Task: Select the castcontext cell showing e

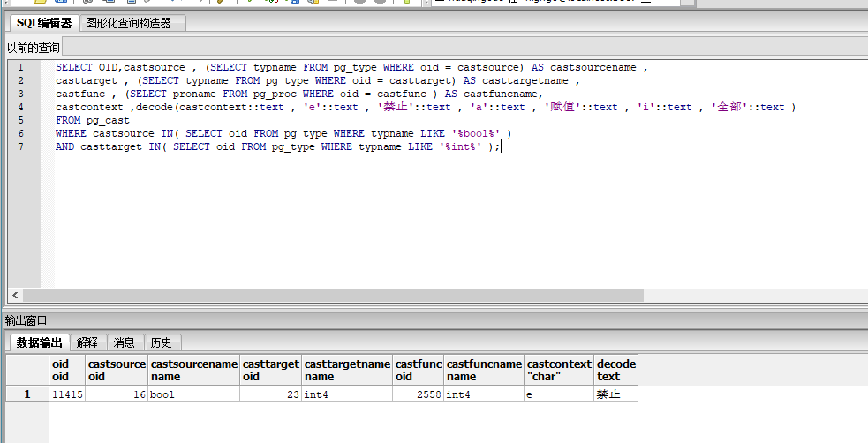Action: click(559, 394)
